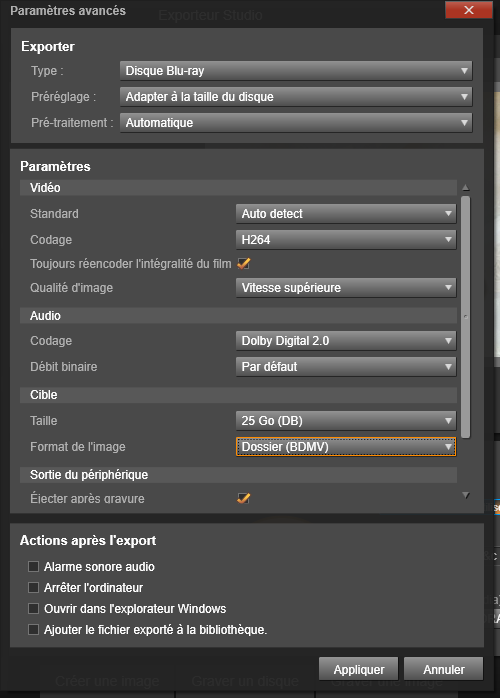Expand the Standard Auto detect dropdown

click(346, 214)
